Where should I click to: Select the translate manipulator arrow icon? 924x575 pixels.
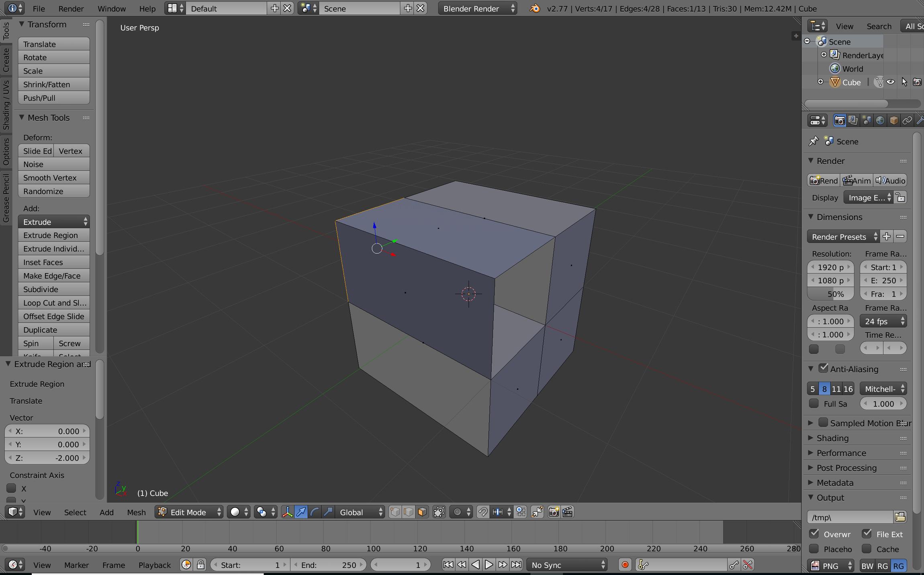click(x=301, y=512)
